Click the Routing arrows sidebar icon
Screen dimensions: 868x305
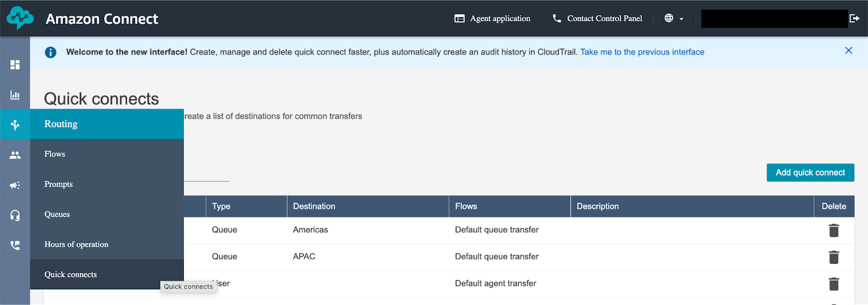point(15,124)
